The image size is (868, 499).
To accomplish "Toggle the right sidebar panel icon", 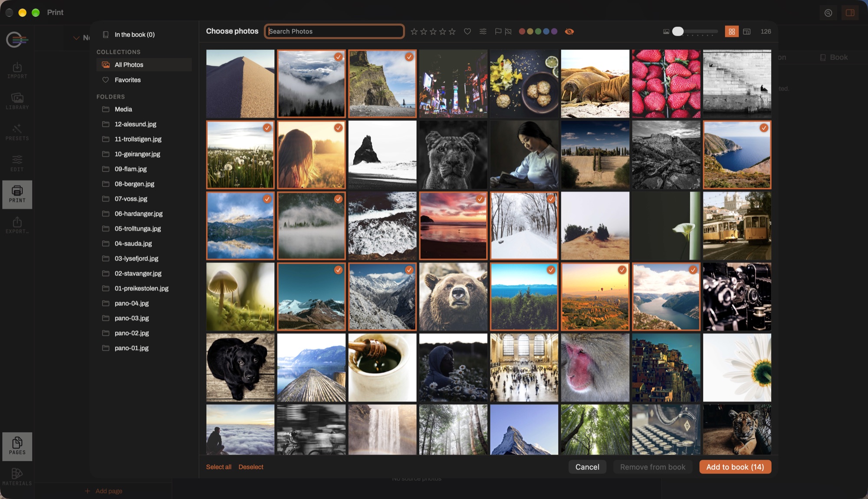I will point(850,13).
